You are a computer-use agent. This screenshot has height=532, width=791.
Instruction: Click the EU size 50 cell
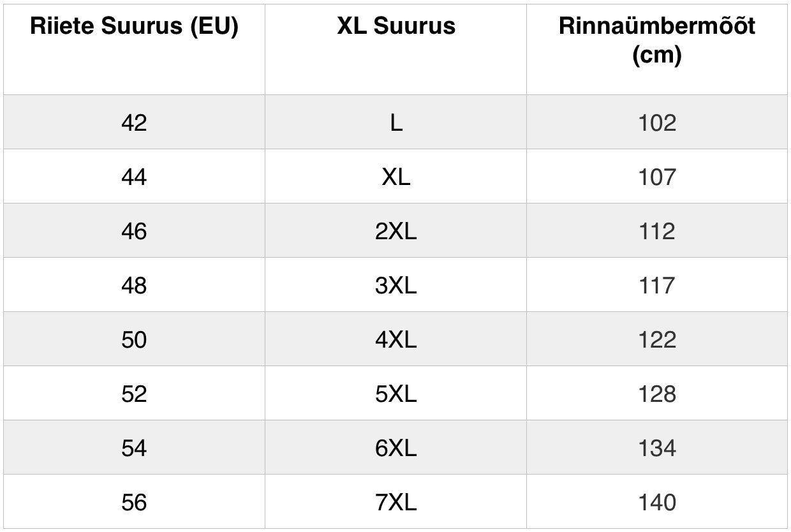pyautogui.click(x=134, y=339)
